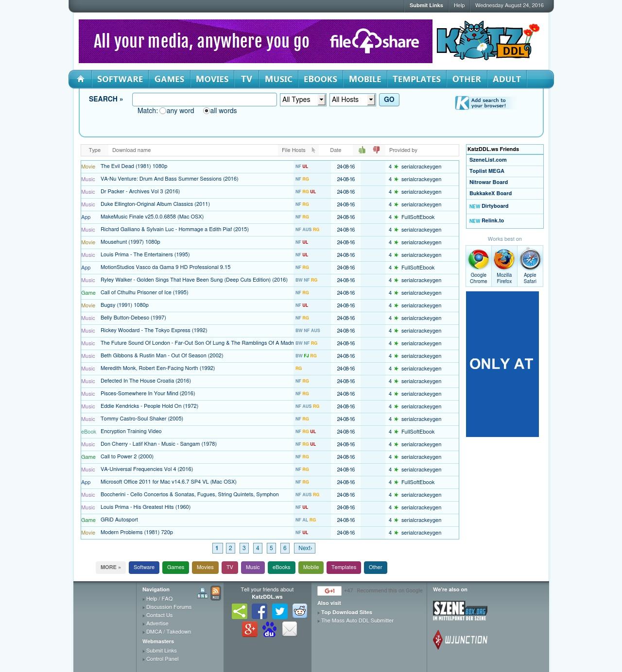622x672 pixels.
Task: Click the Home icon in navigation bar
Action: pos(81,79)
